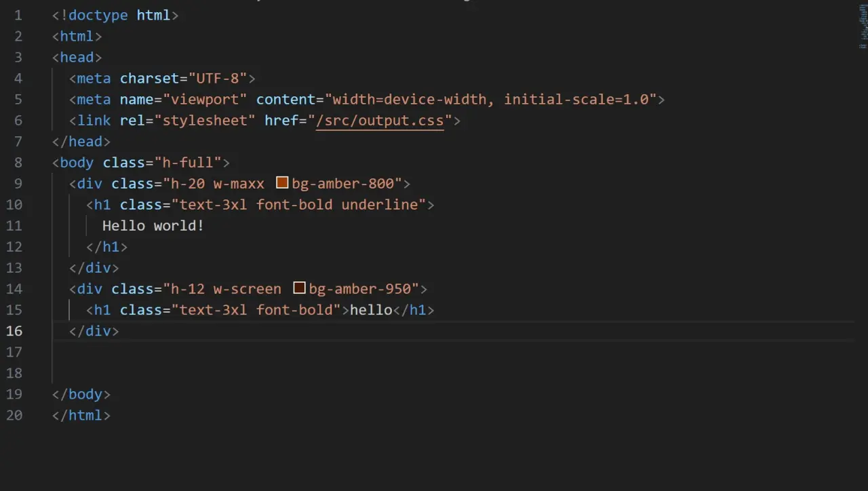This screenshot has height=491, width=868.
Task: Click the "h-20" class name
Action: [x=188, y=183]
